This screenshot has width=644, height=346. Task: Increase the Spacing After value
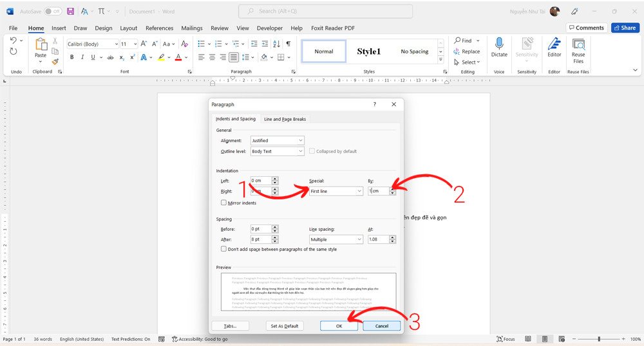point(275,237)
